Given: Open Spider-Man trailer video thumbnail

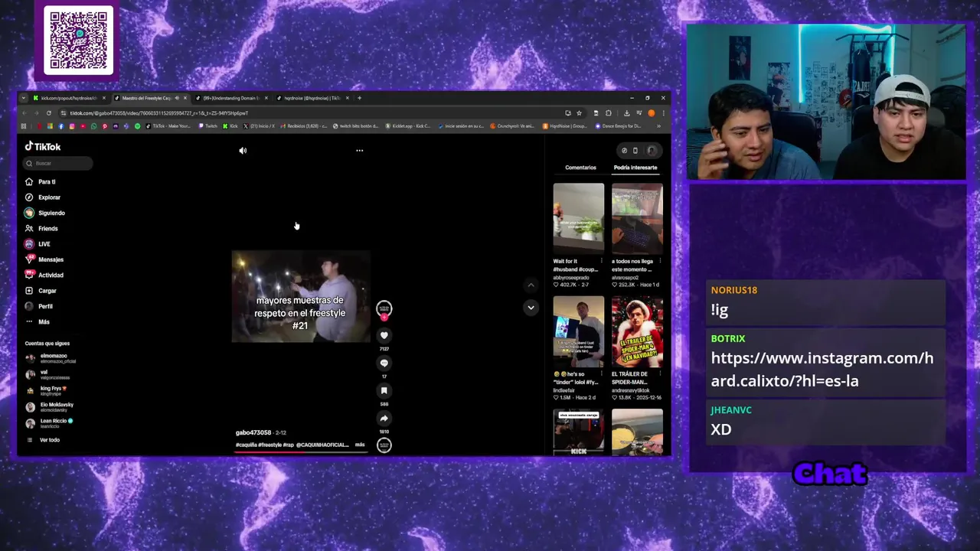Looking at the screenshot, I should (637, 331).
